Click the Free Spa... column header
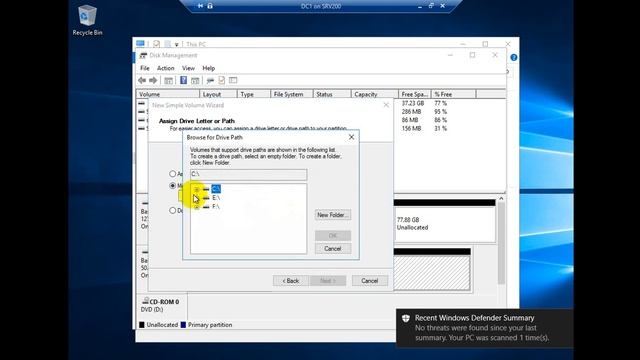 tap(415, 94)
